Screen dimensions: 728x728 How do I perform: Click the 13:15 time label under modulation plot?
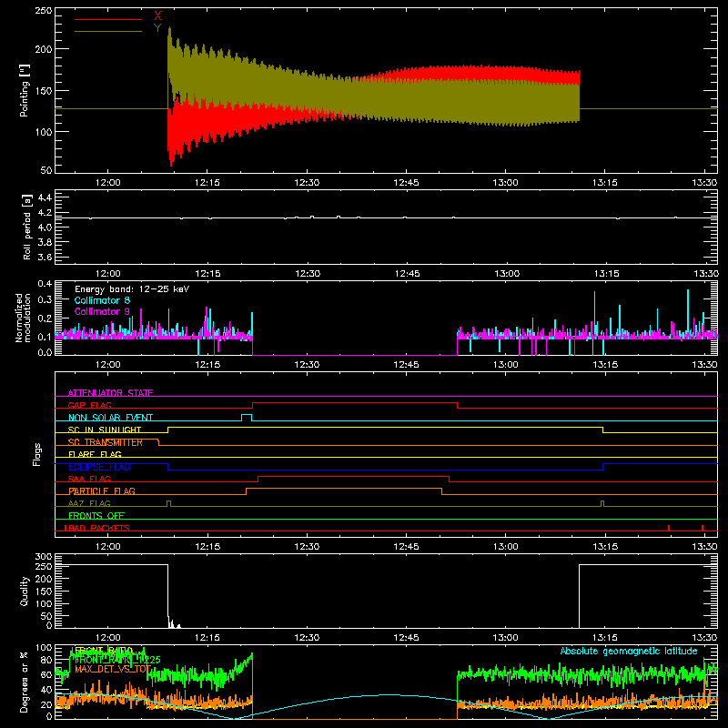pyautogui.click(x=605, y=365)
